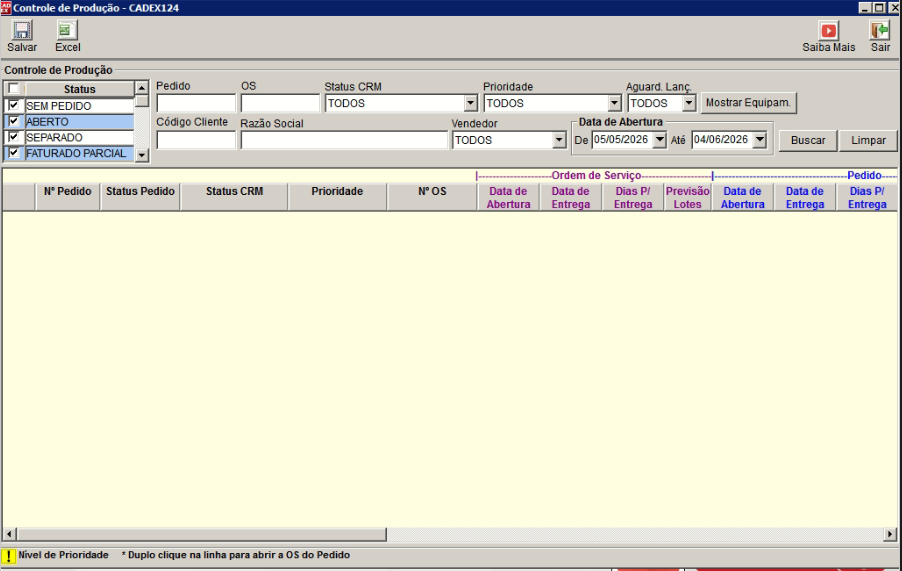The height and width of the screenshot is (571, 902).
Task: Click the Nível de Prioridade label text
Action: 63,555
